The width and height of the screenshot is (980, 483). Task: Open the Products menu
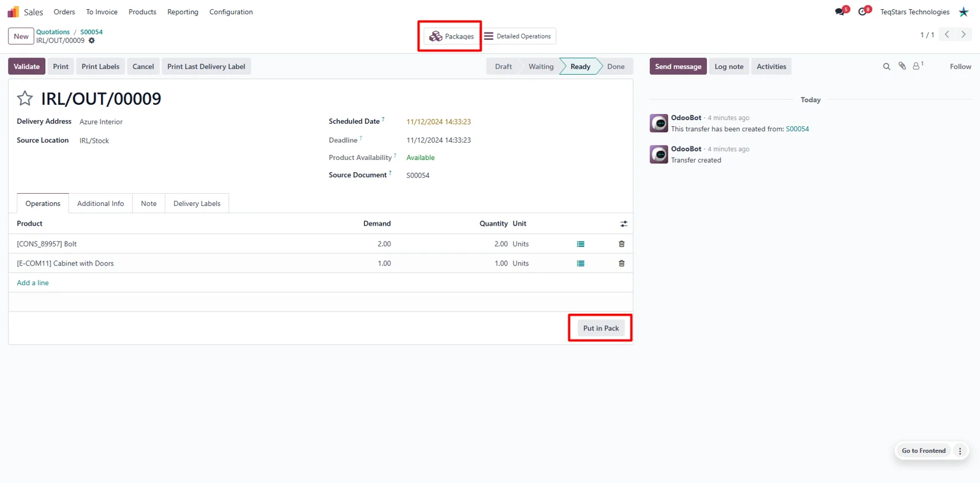point(142,12)
